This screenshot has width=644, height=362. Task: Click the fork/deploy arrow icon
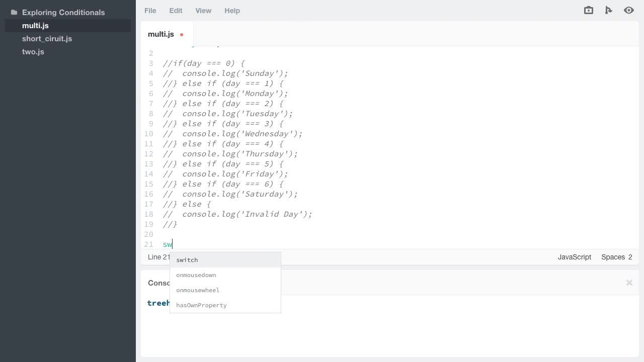[609, 10]
